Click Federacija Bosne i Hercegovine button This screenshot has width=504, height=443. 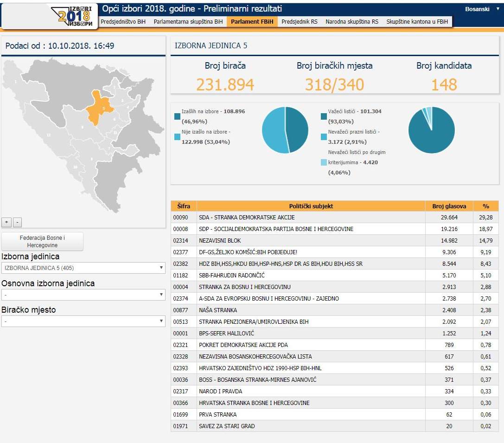pyautogui.click(x=42, y=241)
